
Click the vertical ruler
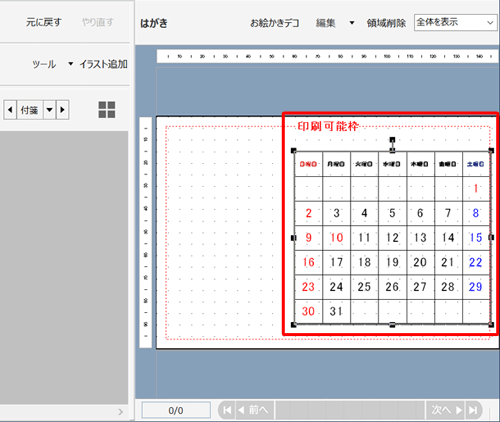(146, 232)
